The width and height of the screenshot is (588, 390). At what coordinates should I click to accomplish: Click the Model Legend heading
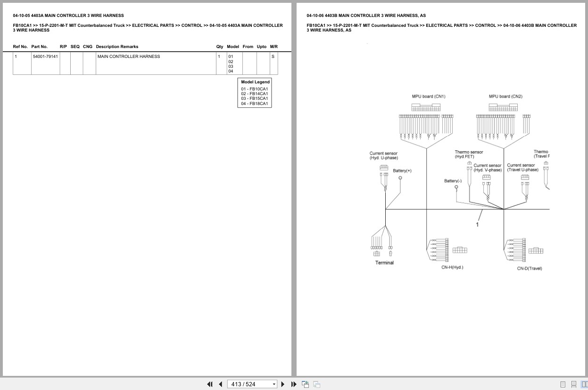(x=255, y=82)
